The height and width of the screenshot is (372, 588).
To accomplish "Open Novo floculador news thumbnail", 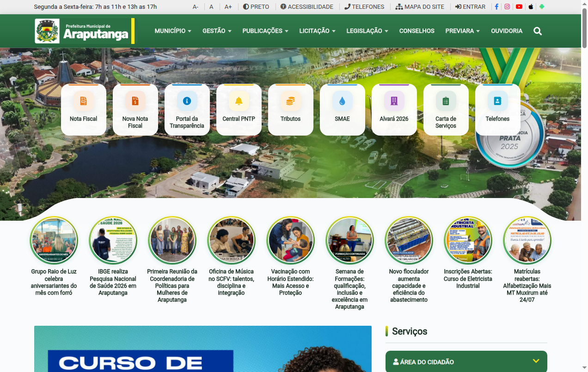I will 409,241.
